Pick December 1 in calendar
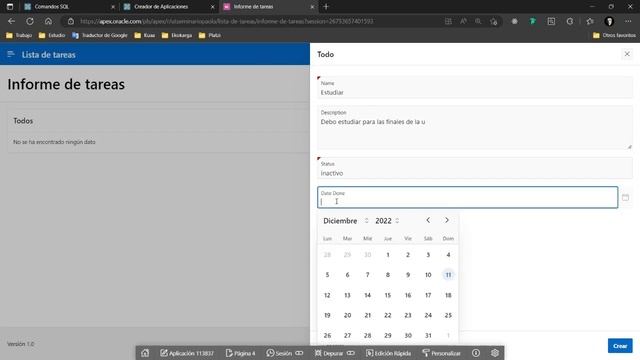Image resolution: width=640 pixels, height=360 pixels. click(x=388, y=255)
